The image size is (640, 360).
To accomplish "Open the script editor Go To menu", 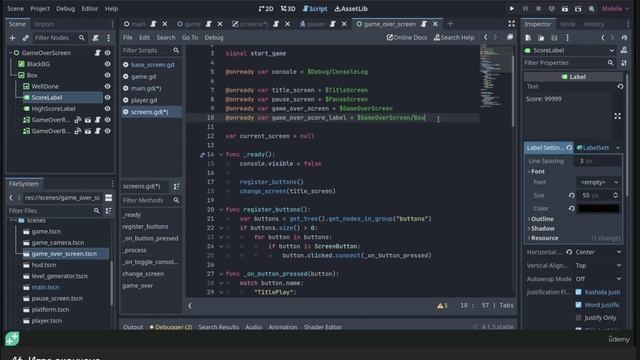I will tap(190, 38).
